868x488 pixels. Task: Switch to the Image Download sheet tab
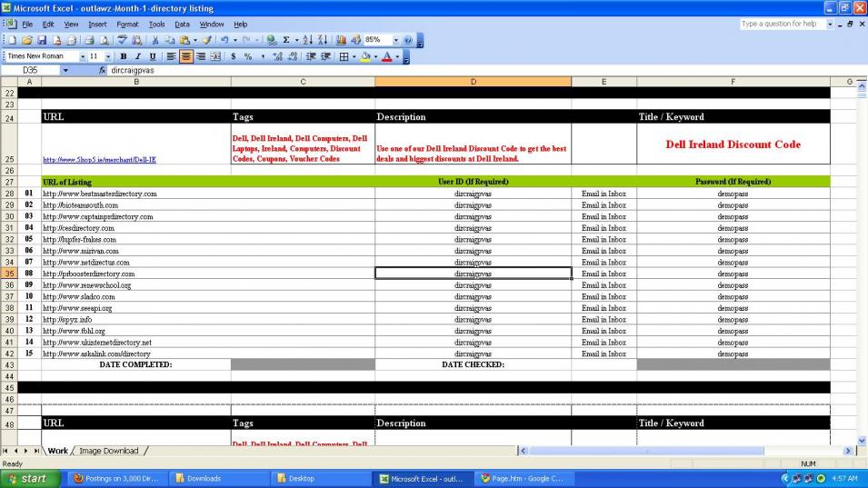pyautogui.click(x=109, y=451)
